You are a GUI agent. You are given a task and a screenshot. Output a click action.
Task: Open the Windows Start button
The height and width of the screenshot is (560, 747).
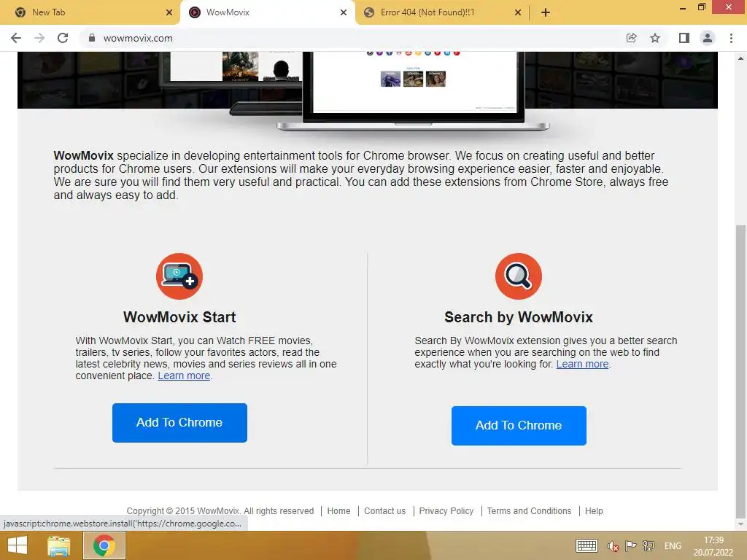(18, 545)
